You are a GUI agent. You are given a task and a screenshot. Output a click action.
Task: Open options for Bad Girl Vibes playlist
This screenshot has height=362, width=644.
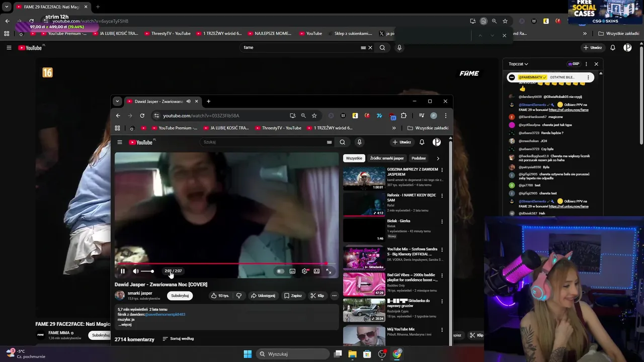click(x=442, y=276)
